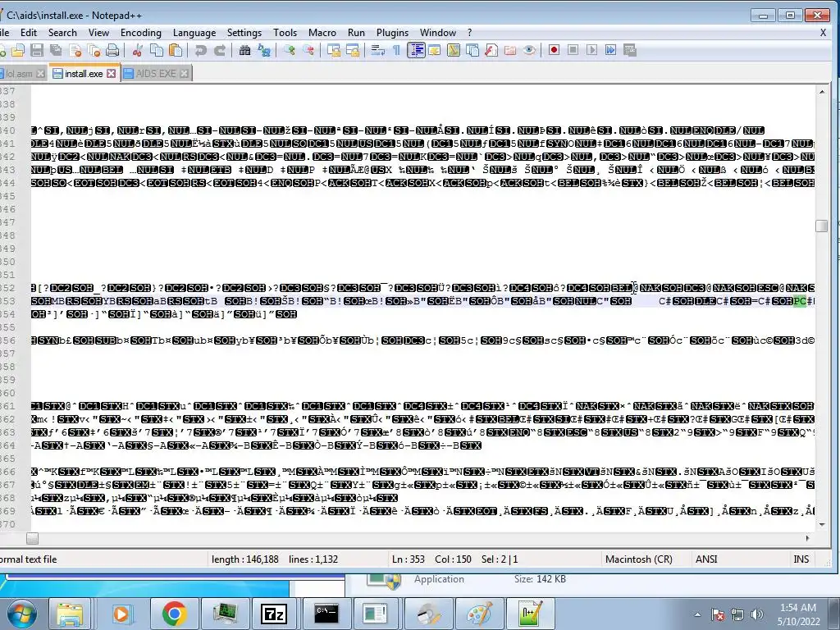Click the X close-document button in menu bar
840x630 pixels.
pyautogui.click(x=824, y=33)
